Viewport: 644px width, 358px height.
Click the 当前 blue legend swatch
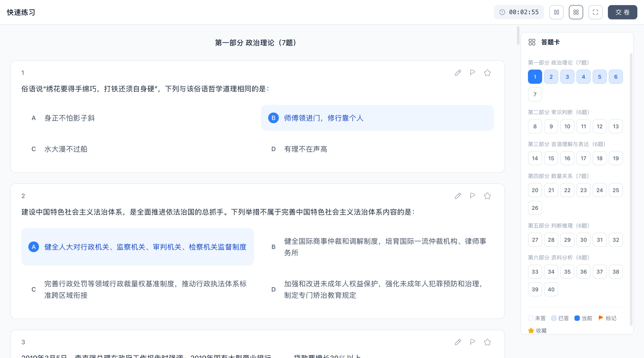pyautogui.click(x=577, y=318)
